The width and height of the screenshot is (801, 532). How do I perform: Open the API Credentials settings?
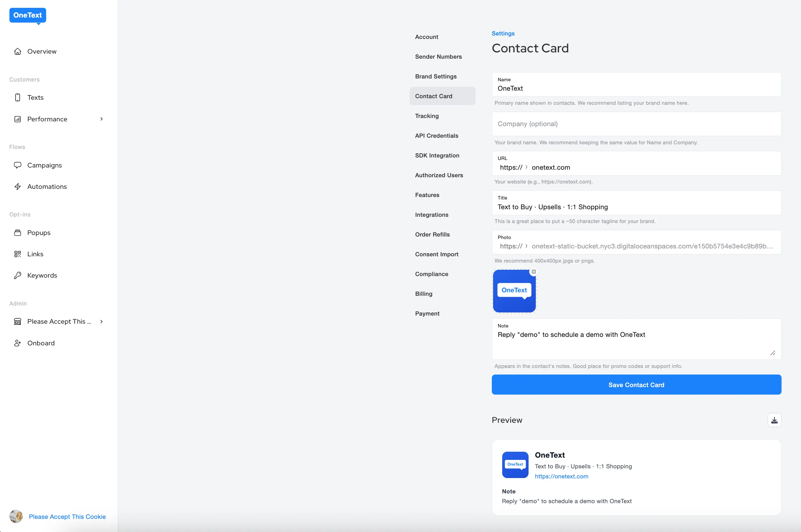pyautogui.click(x=437, y=136)
